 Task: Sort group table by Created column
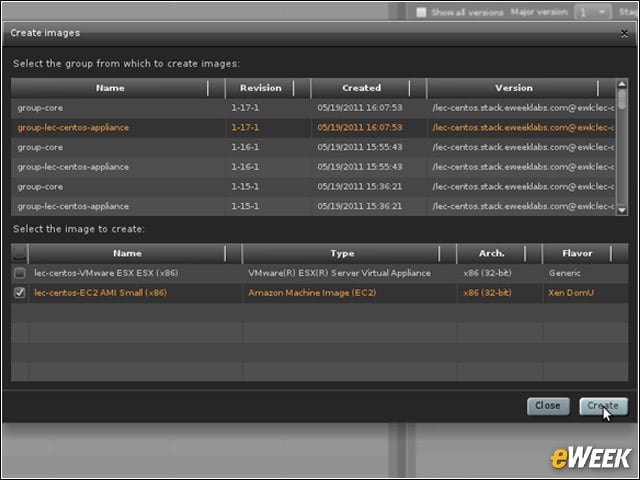pyautogui.click(x=361, y=88)
